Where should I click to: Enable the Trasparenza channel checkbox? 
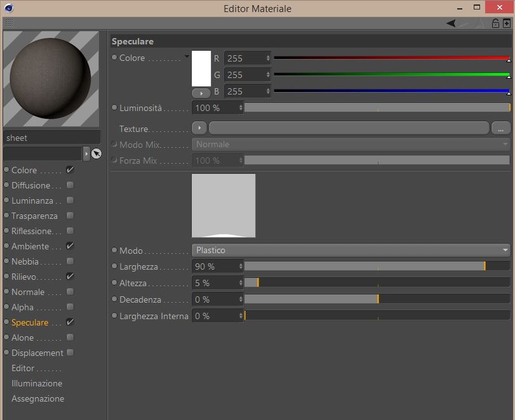click(x=70, y=216)
